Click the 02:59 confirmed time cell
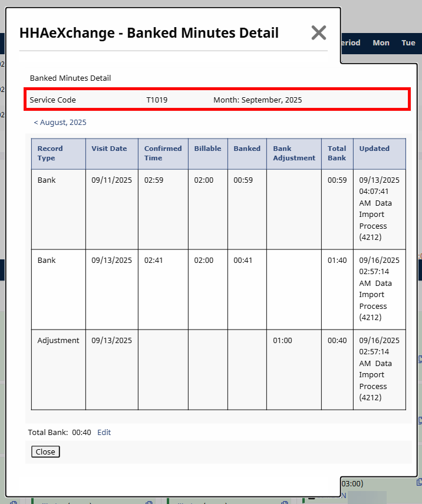 154,180
